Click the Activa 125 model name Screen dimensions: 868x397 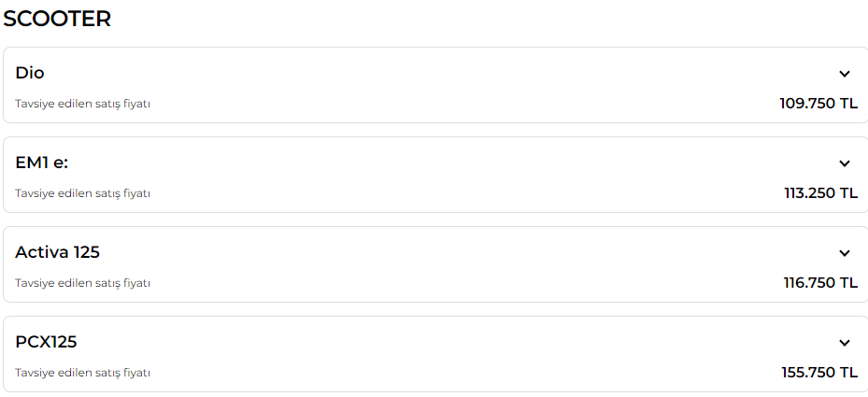pyautogui.click(x=58, y=252)
